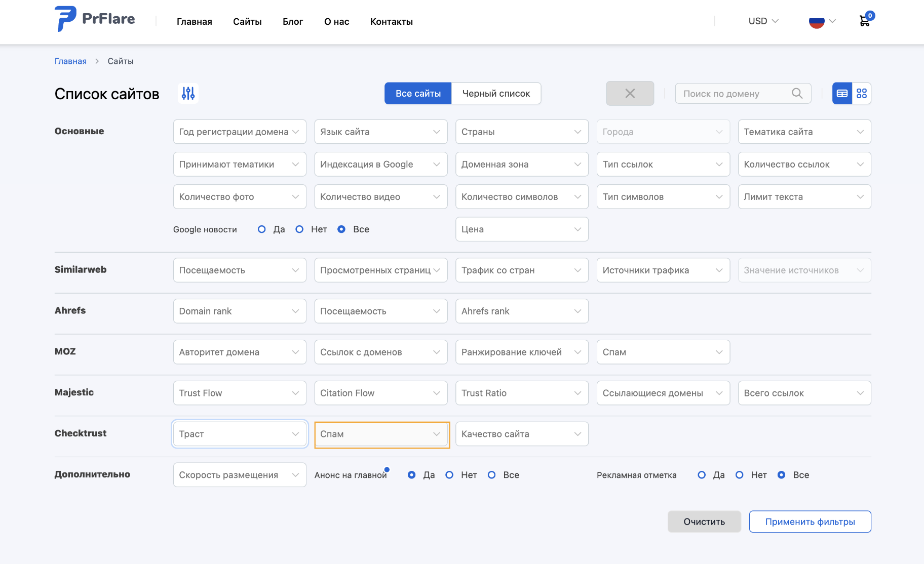
Task: Click the Russian flag language selector
Action: [822, 21]
